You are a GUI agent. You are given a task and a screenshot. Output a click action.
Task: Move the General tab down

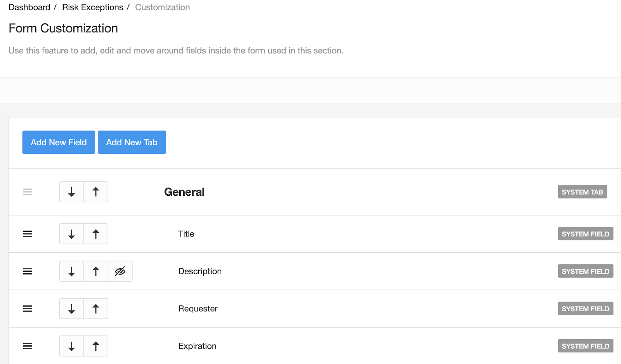tap(71, 192)
